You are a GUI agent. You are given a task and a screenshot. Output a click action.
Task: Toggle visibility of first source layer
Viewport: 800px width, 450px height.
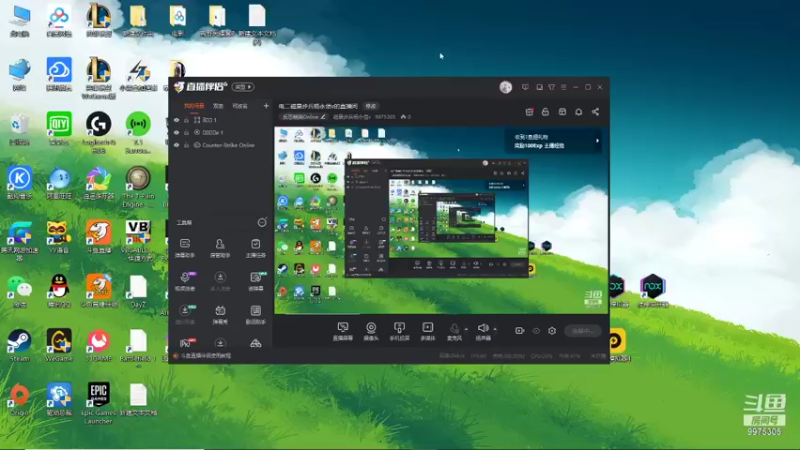tap(177, 120)
